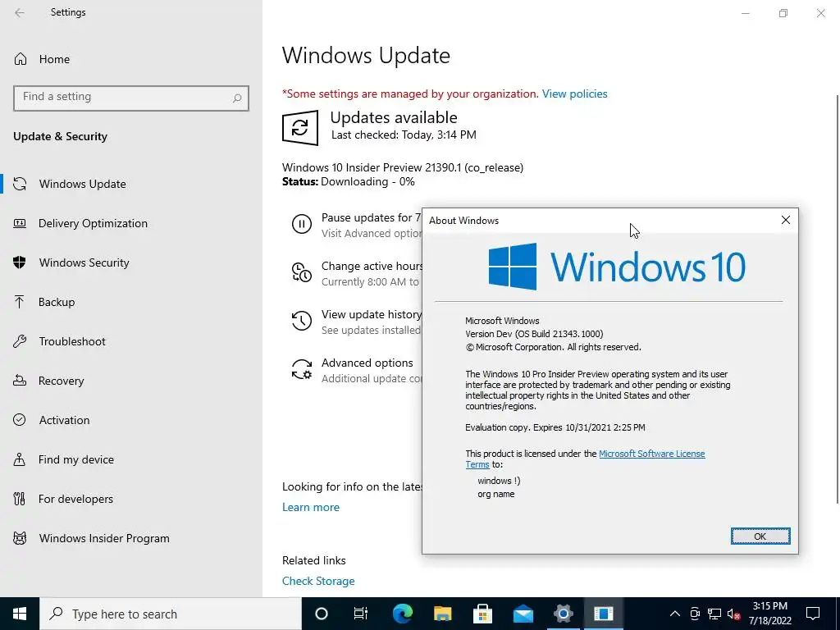Image resolution: width=840 pixels, height=630 pixels.
Task: Click the Updates available refresh icon
Action: (300, 127)
